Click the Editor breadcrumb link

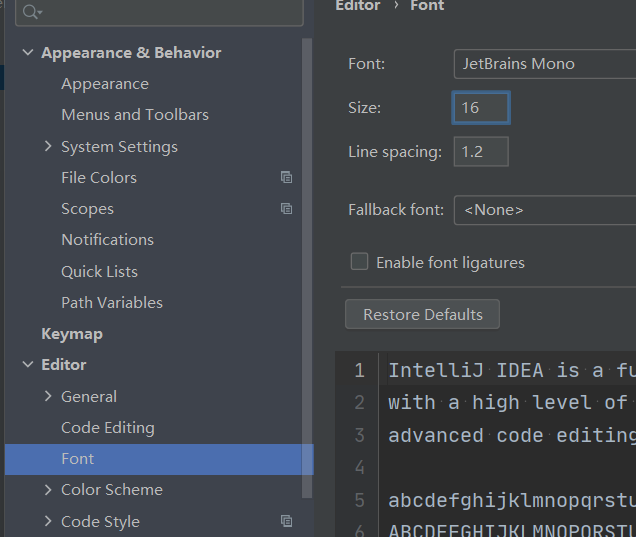point(357,6)
